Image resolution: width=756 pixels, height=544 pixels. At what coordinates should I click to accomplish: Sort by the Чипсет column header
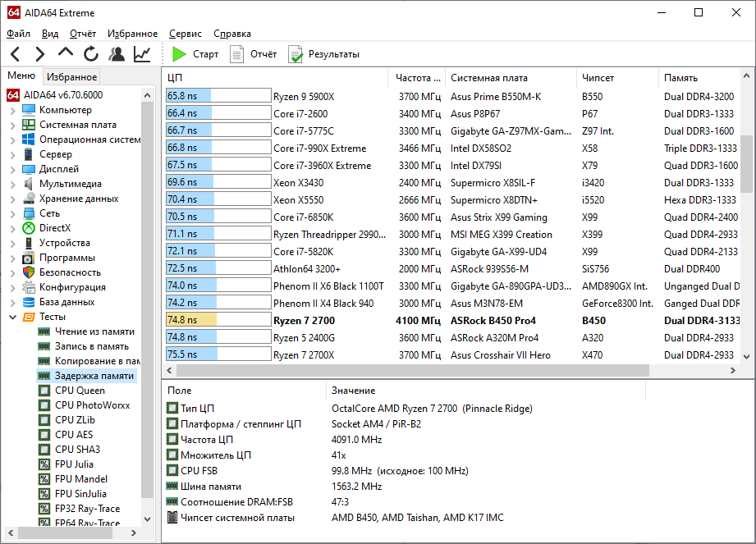617,78
